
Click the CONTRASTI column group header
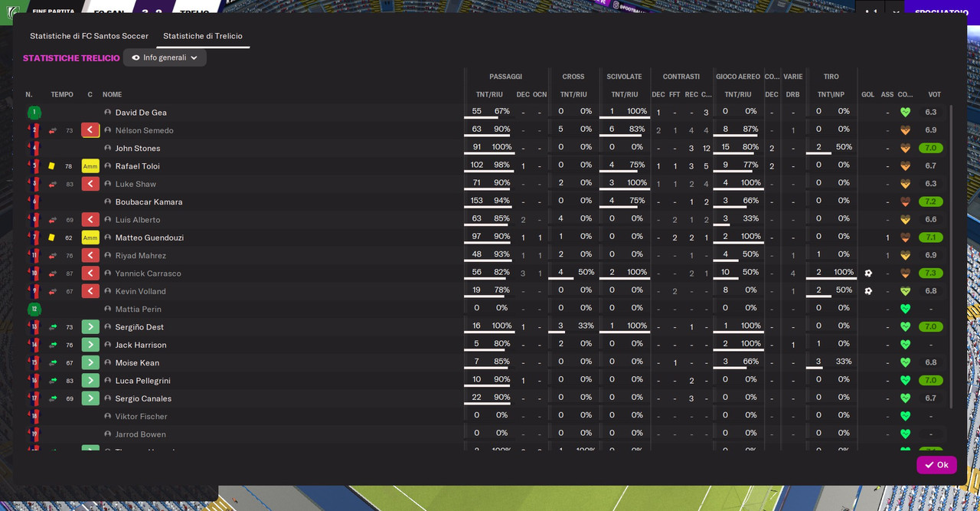(681, 77)
